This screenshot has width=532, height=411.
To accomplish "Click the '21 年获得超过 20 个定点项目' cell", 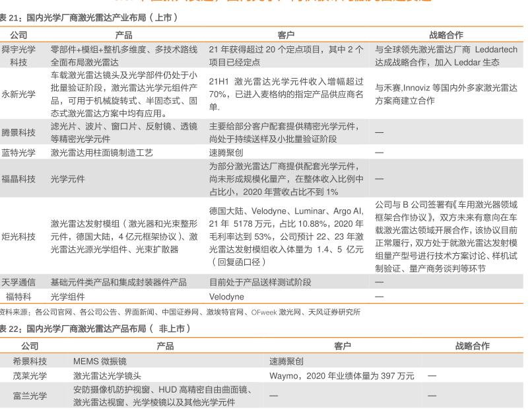I will (286, 56).
